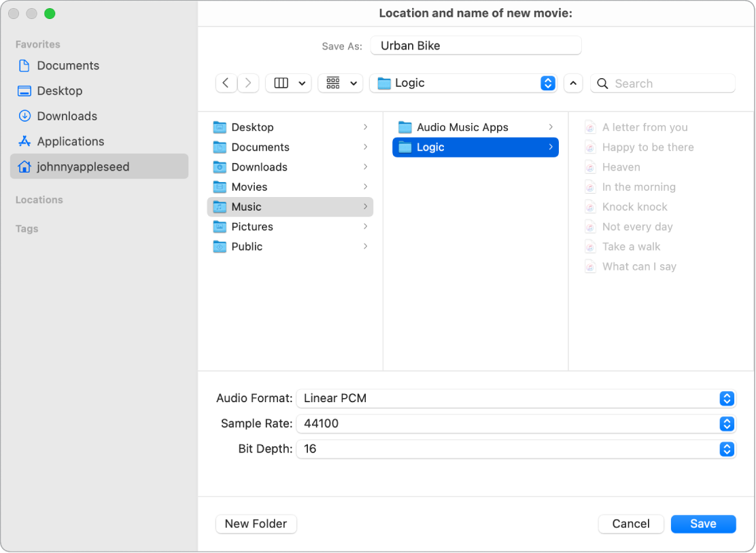Viewport: 756px width, 553px height.
Task: Click the New Folder button
Action: (256, 524)
